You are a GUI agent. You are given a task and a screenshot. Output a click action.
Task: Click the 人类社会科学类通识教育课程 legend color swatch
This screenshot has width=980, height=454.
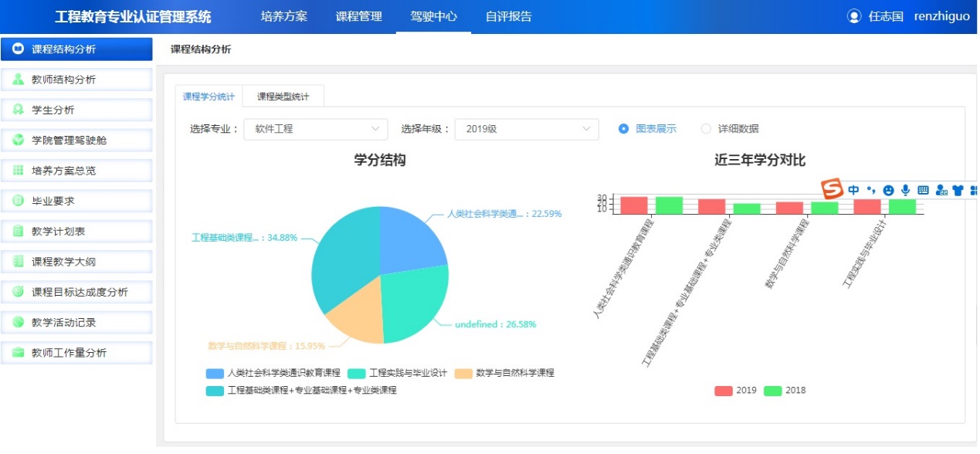pos(215,374)
